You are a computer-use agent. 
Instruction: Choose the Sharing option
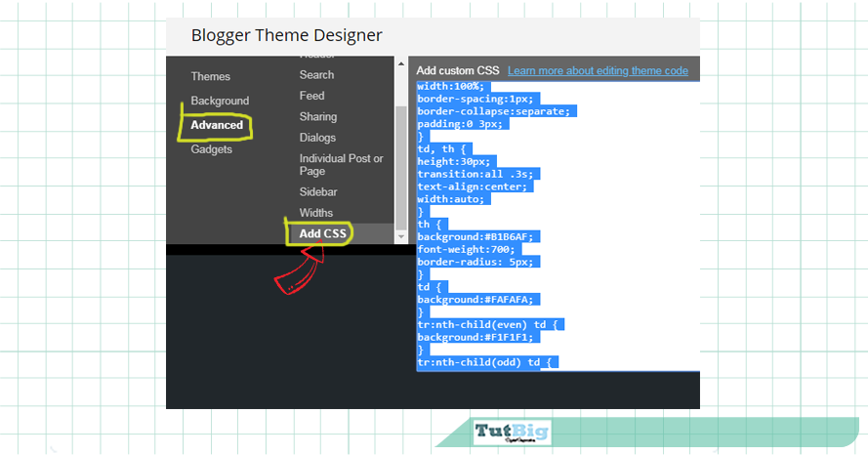click(318, 117)
